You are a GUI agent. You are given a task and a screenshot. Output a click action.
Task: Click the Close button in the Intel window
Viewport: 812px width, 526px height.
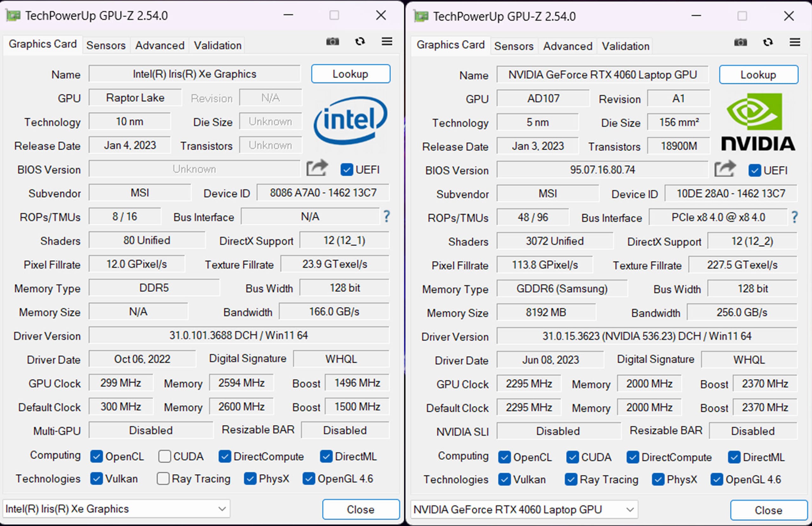click(x=361, y=509)
